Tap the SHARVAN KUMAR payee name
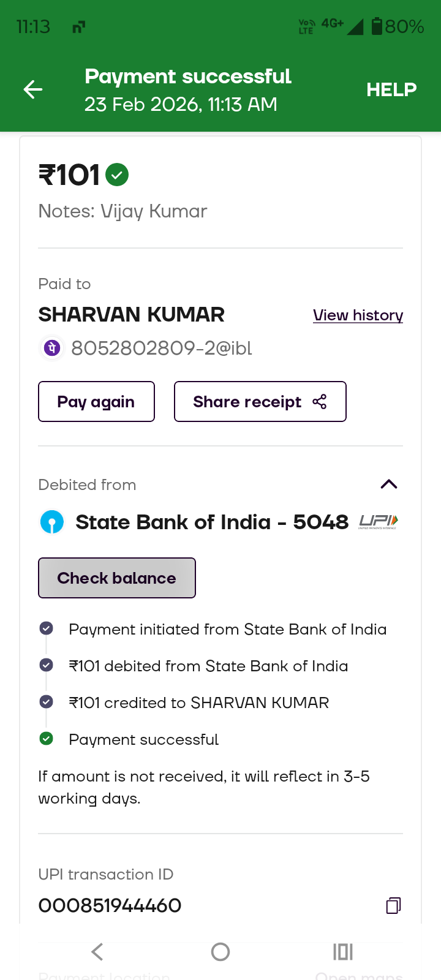Viewport: 441px width, 980px height. pos(132,315)
